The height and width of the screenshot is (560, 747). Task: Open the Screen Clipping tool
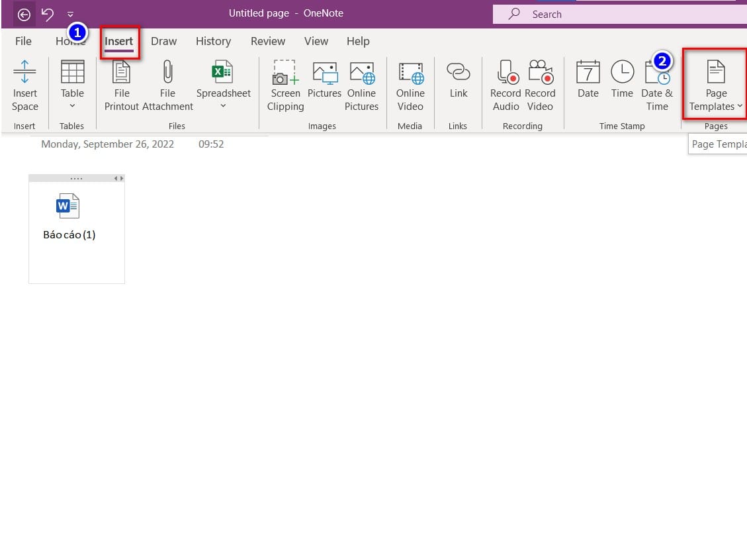pyautogui.click(x=285, y=73)
